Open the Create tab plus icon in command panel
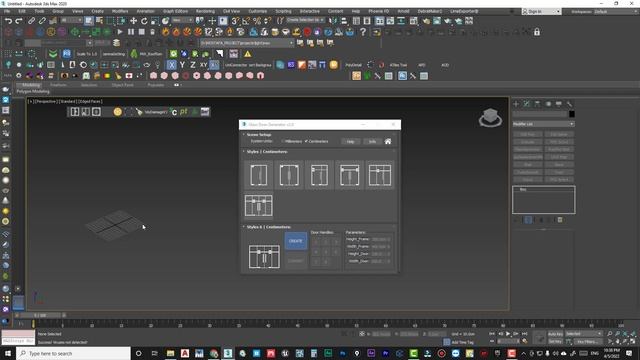Viewport: 640px width, 360px height. pyautogui.click(x=516, y=104)
